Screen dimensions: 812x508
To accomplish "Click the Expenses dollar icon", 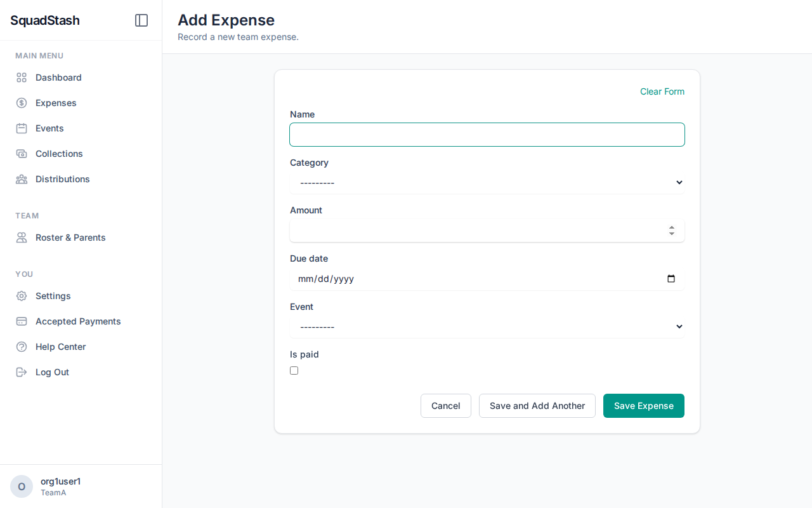I will [x=21, y=102].
